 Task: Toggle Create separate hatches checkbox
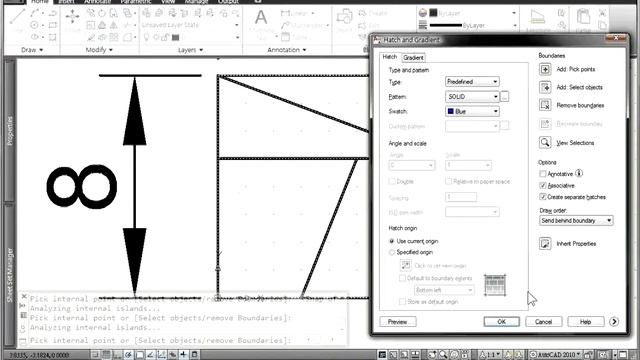(543, 197)
